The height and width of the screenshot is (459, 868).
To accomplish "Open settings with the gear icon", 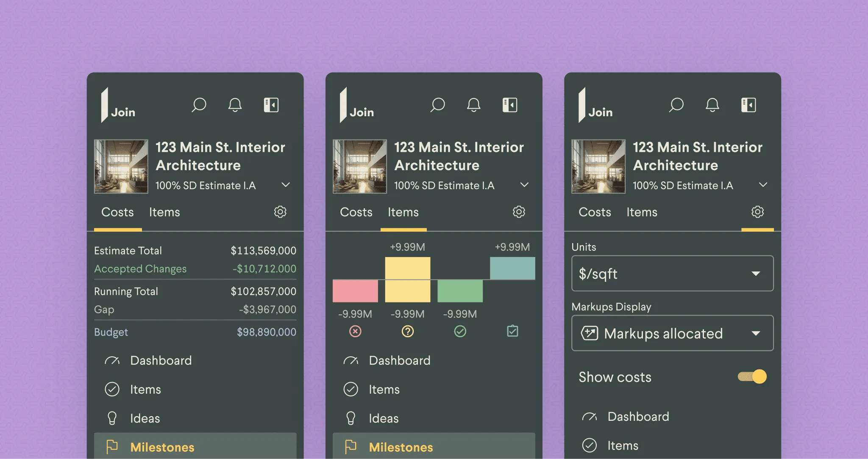I will [280, 212].
